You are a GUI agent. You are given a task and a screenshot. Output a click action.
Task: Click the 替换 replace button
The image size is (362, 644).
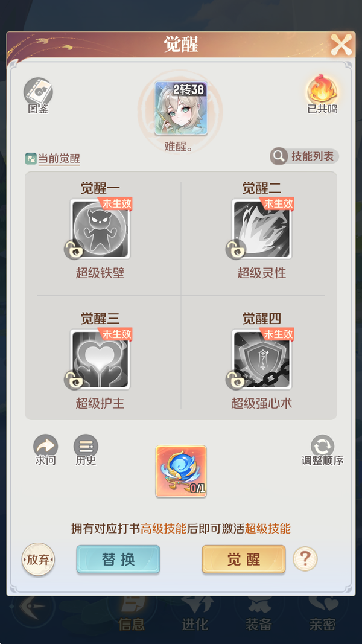118,559
